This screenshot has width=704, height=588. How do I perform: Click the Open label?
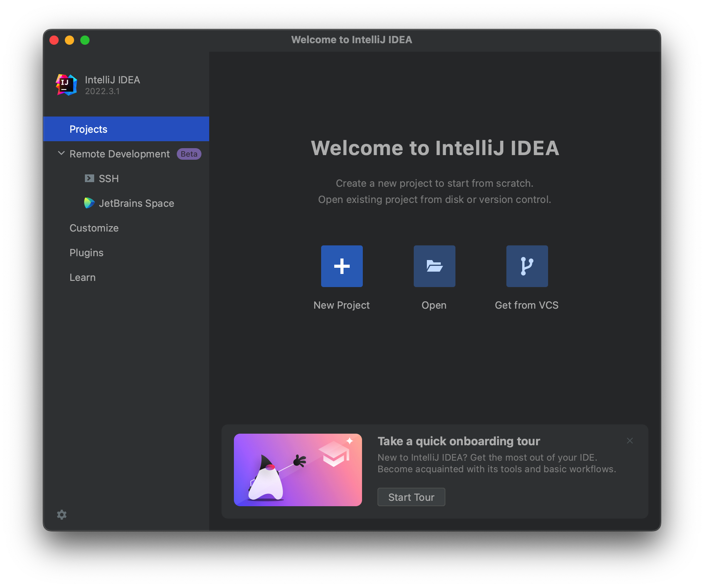click(434, 305)
